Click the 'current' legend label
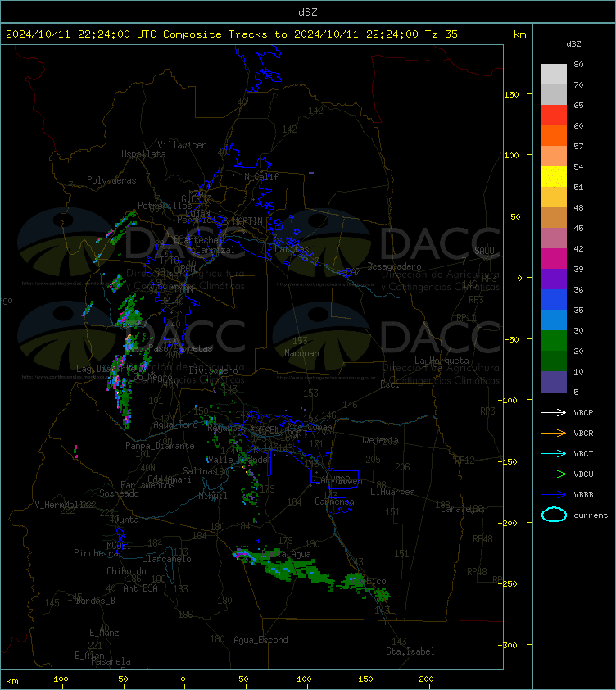Image resolution: width=616 pixels, height=690 pixels. coord(591,515)
